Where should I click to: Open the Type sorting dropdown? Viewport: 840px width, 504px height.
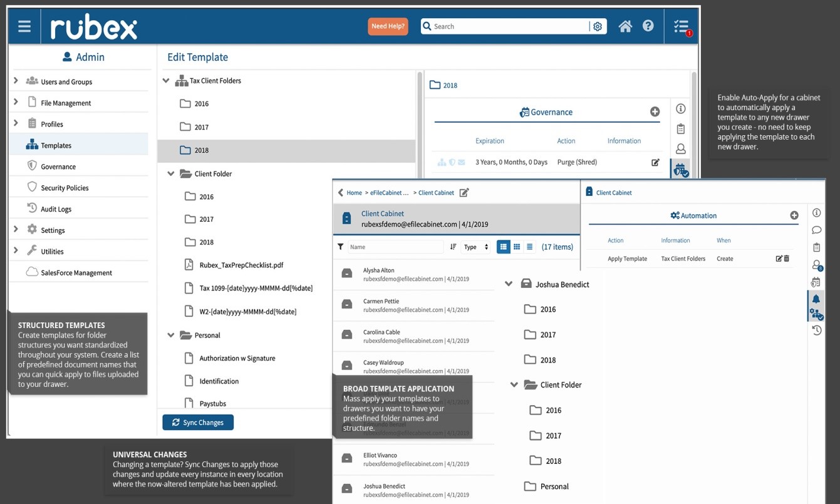(475, 247)
